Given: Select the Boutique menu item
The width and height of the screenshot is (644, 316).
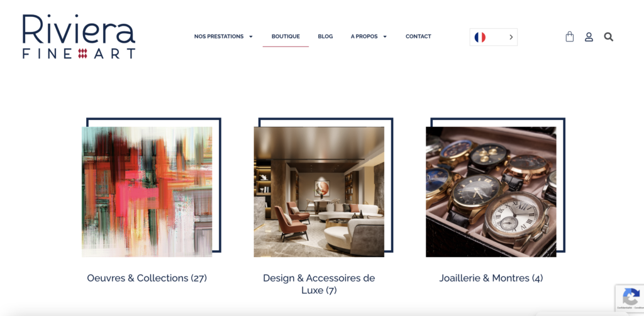Looking at the screenshot, I should 286,36.
